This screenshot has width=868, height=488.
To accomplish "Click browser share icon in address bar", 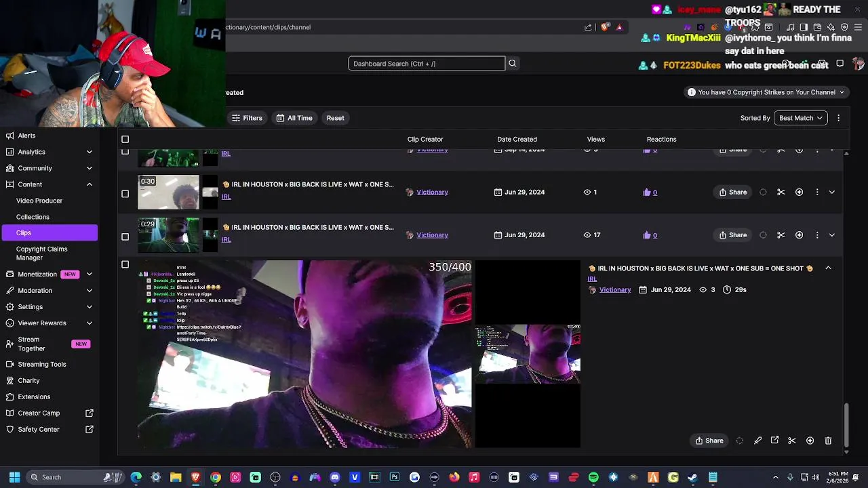I will (x=588, y=27).
